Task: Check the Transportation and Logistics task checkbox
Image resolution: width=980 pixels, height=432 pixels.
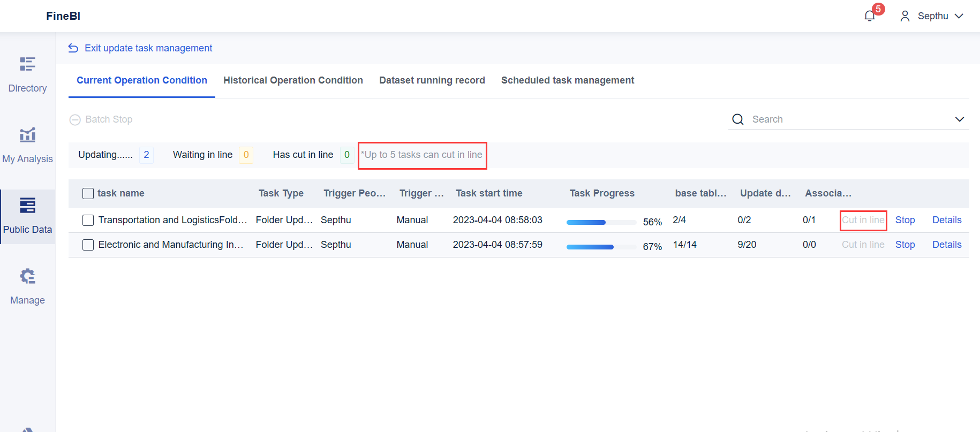Action: coord(88,220)
